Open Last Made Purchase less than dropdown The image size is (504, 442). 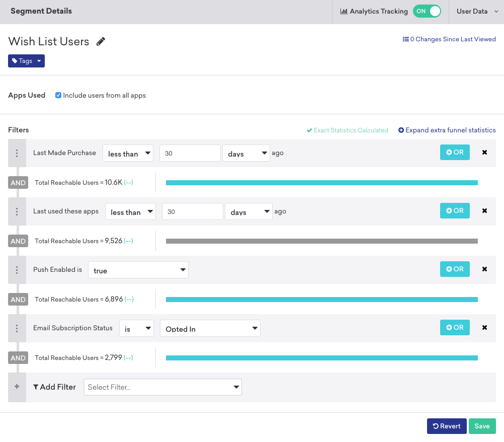(128, 153)
